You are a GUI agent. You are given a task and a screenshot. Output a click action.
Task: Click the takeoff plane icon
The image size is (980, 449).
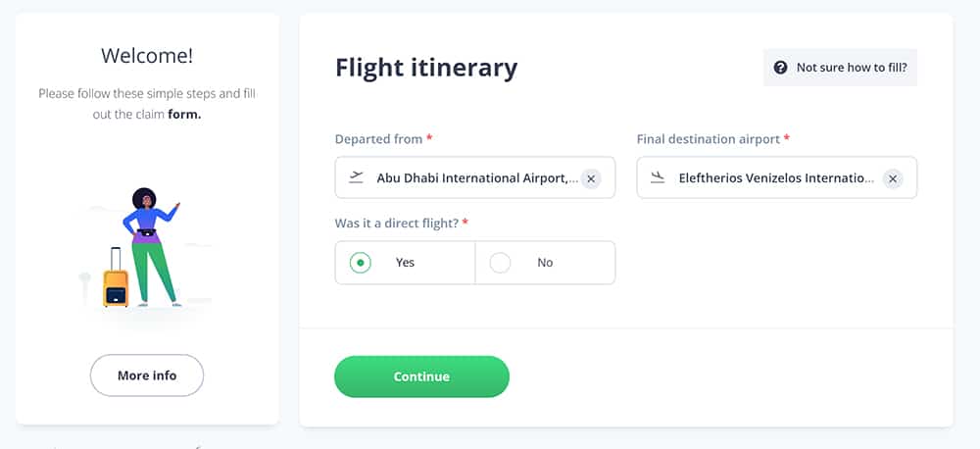click(357, 177)
